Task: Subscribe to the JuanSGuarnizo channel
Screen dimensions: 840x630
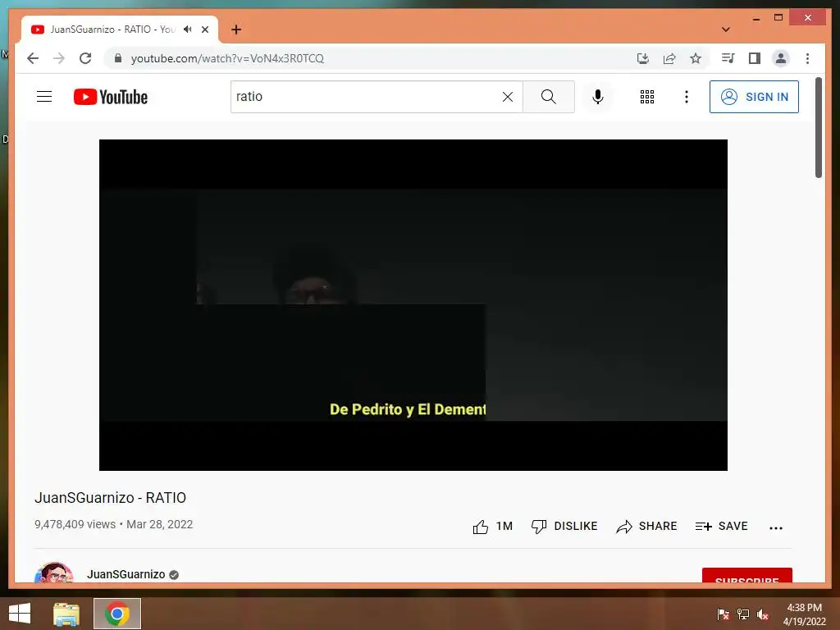Action: click(x=746, y=576)
